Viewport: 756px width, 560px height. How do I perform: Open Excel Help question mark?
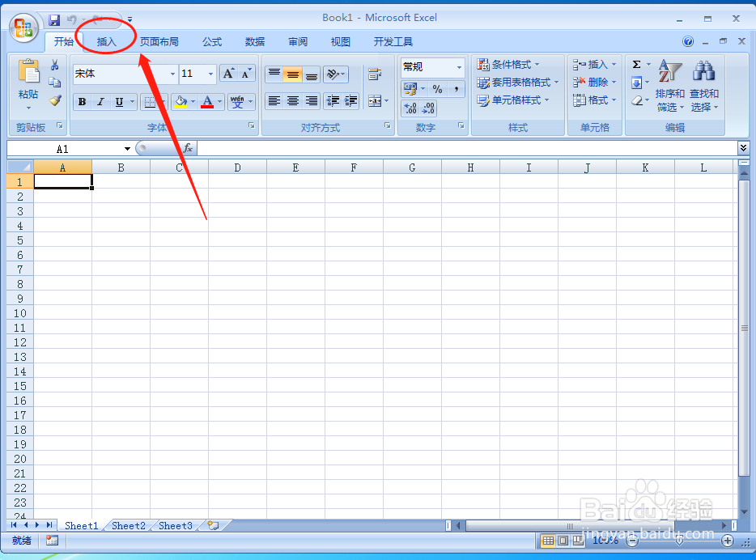click(x=688, y=41)
